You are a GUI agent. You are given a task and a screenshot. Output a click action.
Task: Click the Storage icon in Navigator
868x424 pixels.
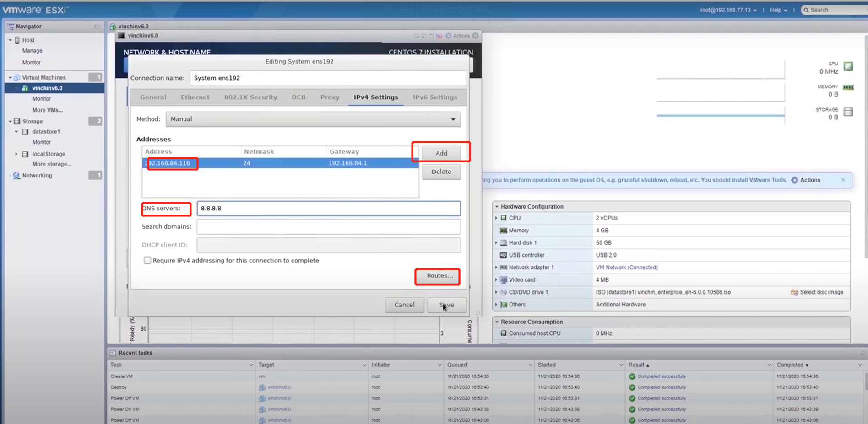[17, 121]
